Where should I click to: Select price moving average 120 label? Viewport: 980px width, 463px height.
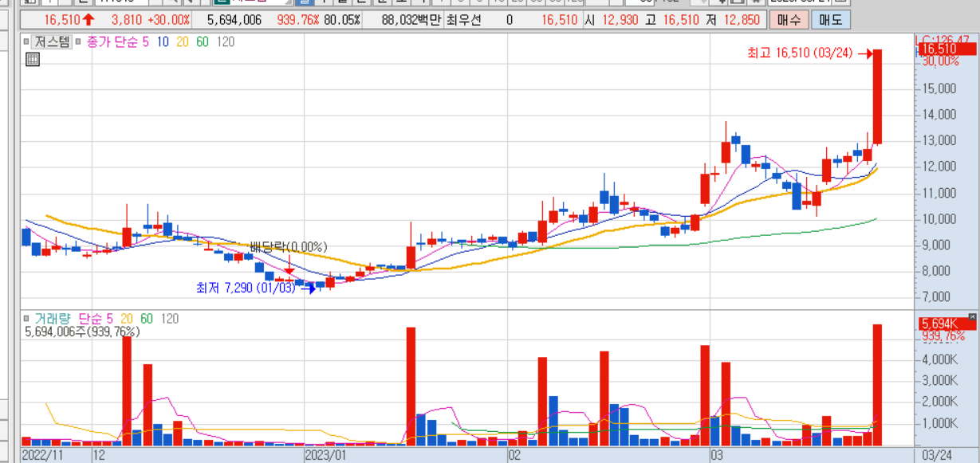[x=226, y=41]
